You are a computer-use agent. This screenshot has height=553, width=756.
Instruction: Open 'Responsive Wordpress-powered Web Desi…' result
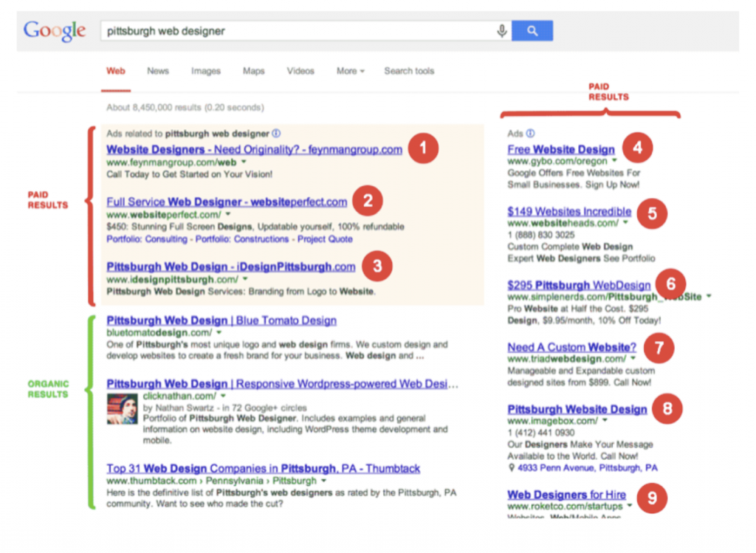pos(283,384)
